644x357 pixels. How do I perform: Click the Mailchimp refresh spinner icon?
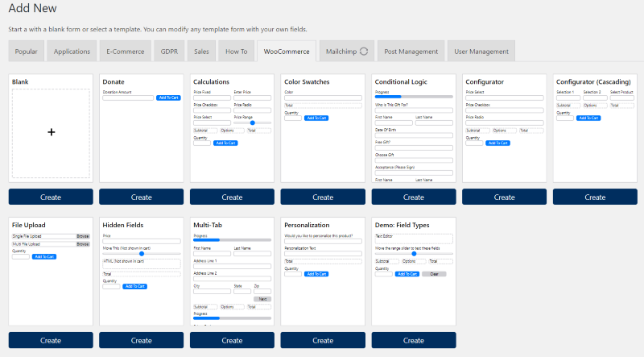tap(364, 52)
